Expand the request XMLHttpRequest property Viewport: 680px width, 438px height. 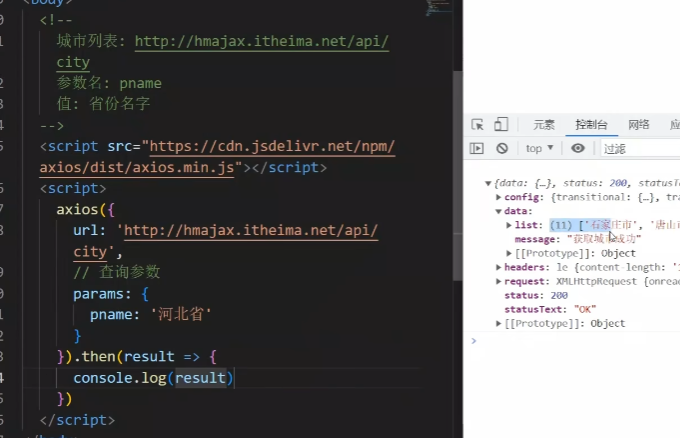click(499, 281)
